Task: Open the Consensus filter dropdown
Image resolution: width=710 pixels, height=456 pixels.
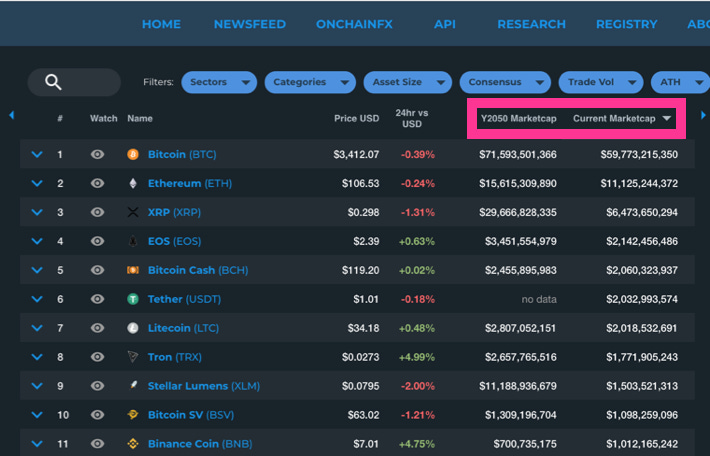Action: click(505, 82)
